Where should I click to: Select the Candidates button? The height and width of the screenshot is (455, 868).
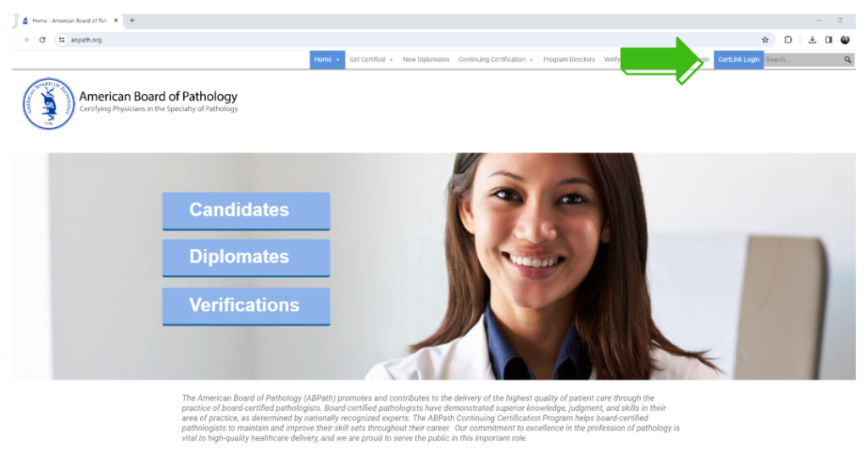[x=247, y=211]
